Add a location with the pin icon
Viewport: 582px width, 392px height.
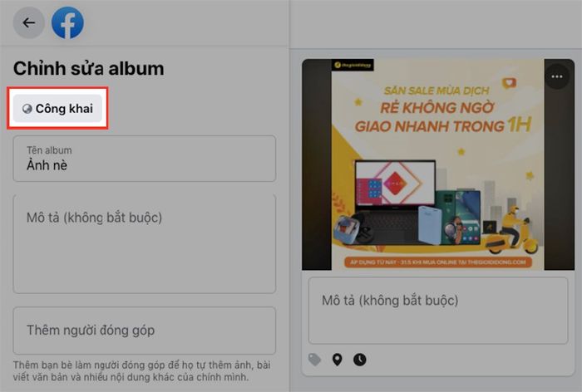[x=337, y=360]
